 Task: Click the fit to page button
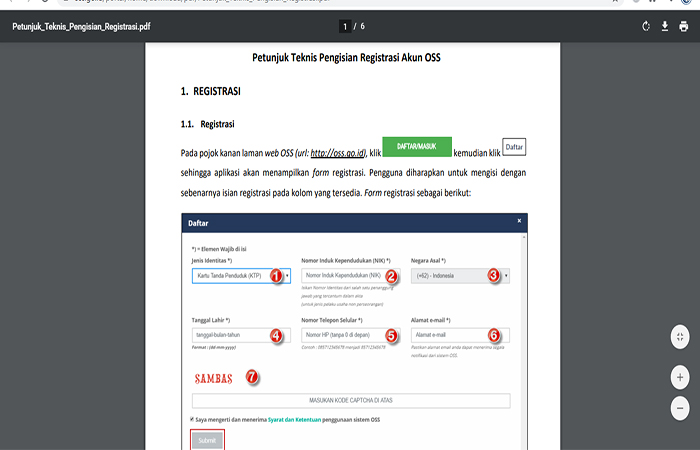[x=680, y=337]
